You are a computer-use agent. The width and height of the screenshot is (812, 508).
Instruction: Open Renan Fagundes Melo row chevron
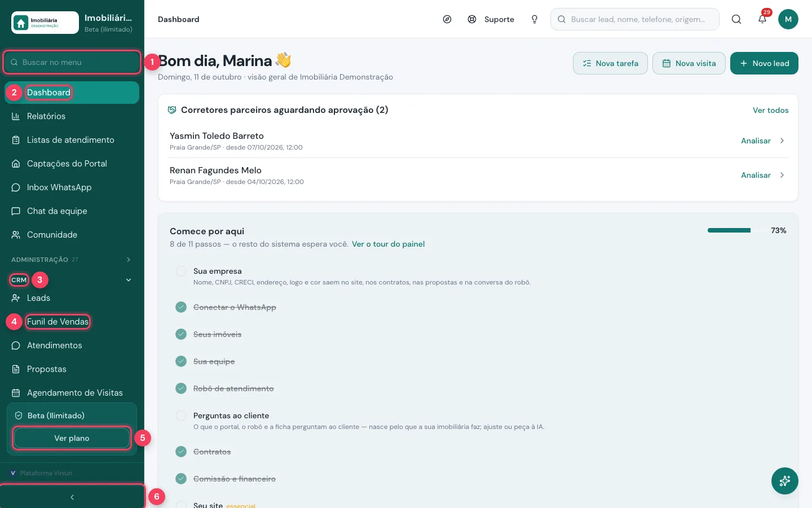tap(782, 175)
